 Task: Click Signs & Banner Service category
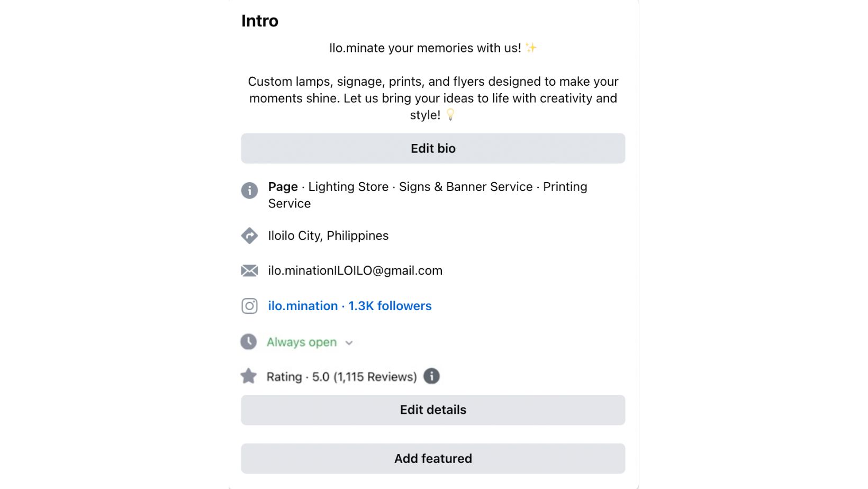466,187
